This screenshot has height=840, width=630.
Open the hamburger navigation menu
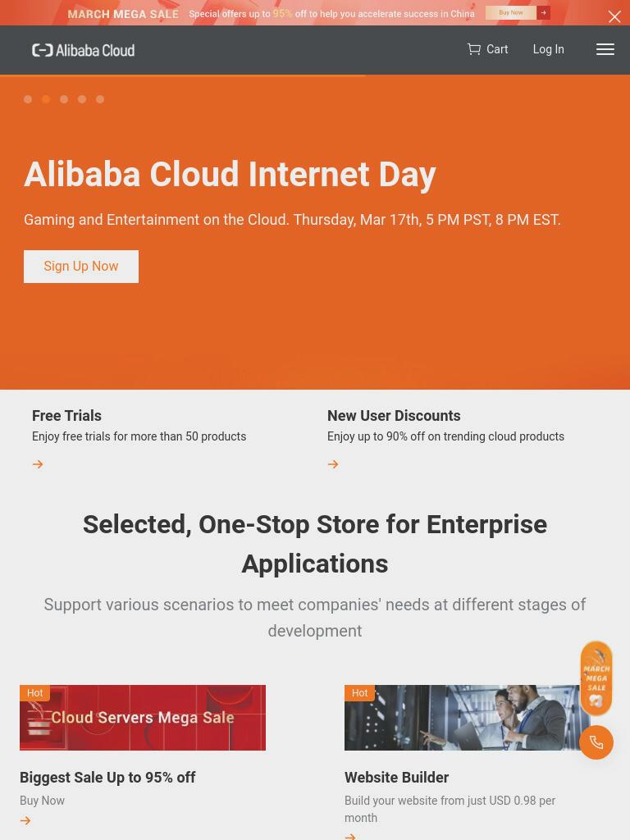click(x=605, y=49)
